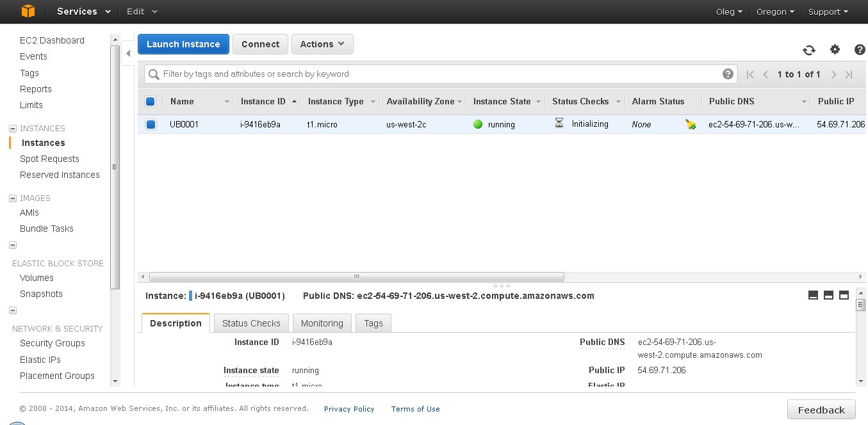Toggle the UB0001 row checkbox
This screenshot has width=868, height=425.
[x=151, y=124]
